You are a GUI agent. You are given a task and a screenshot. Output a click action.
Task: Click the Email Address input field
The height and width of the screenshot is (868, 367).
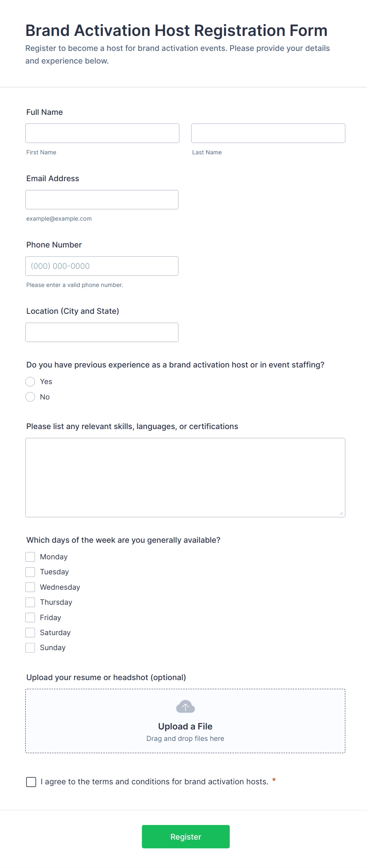pyautogui.click(x=102, y=199)
